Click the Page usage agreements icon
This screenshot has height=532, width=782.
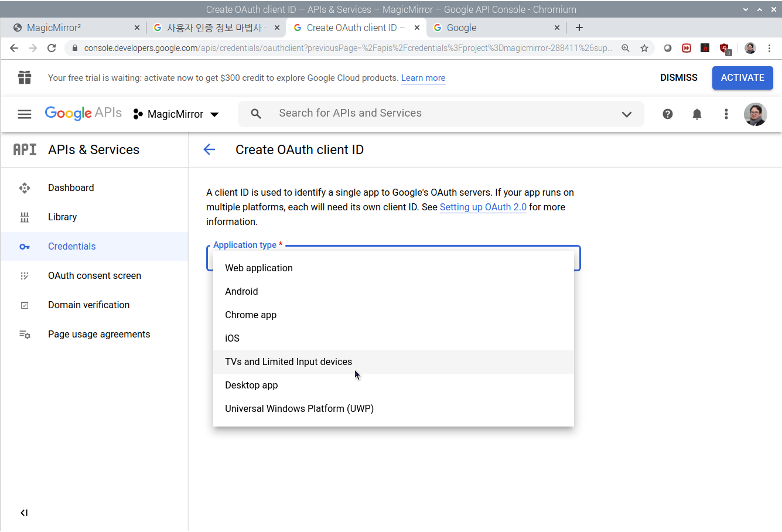[x=25, y=335]
